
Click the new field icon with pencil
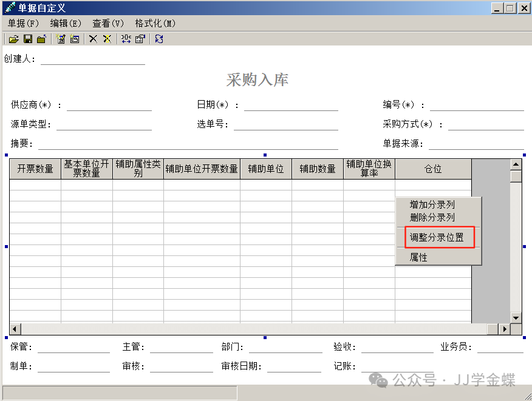tap(60, 39)
